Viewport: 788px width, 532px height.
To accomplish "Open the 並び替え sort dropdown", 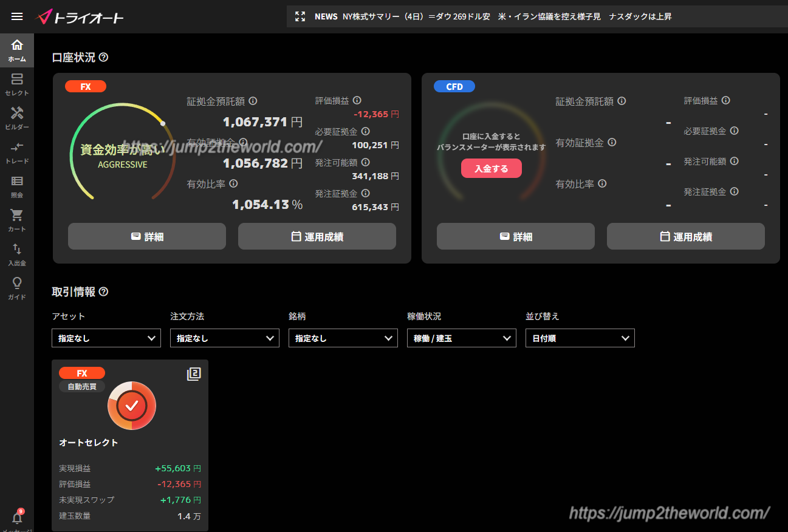I will pyautogui.click(x=580, y=338).
